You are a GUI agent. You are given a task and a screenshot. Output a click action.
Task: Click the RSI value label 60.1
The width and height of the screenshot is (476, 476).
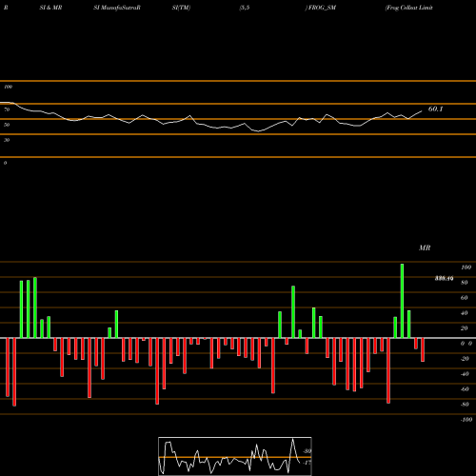pos(435,109)
